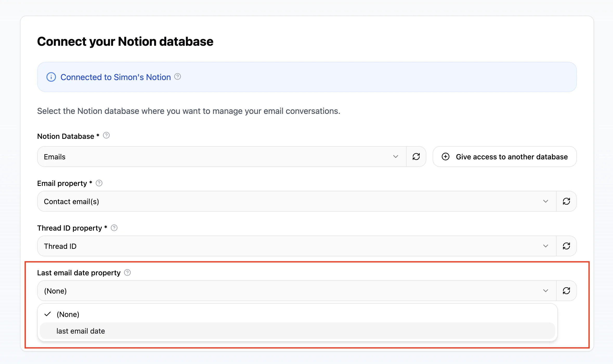Image resolution: width=613 pixels, height=364 pixels.
Task: Click the Connected to Simon's Notion text
Action: click(116, 77)
